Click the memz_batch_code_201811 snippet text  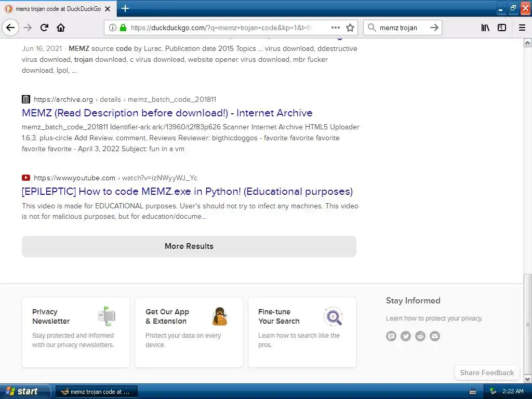191,138
